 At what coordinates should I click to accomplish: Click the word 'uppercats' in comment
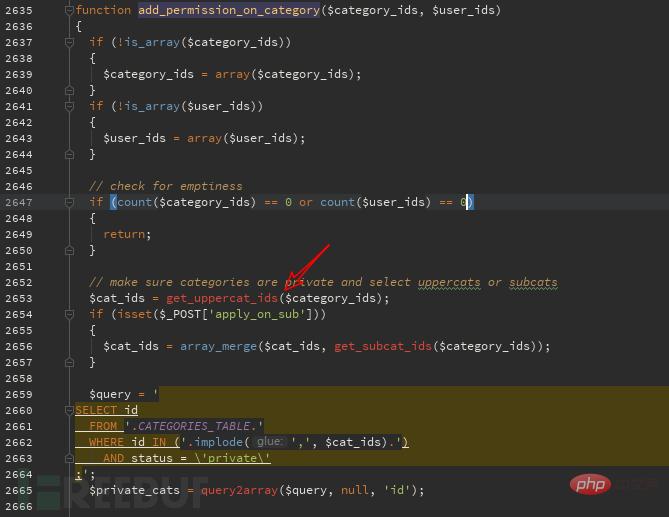pos(449,282)
